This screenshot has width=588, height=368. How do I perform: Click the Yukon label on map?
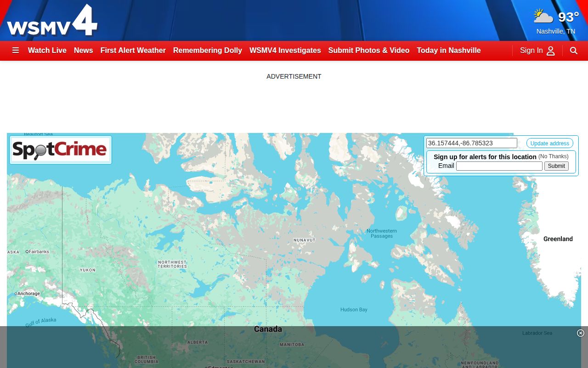point(88,270)
